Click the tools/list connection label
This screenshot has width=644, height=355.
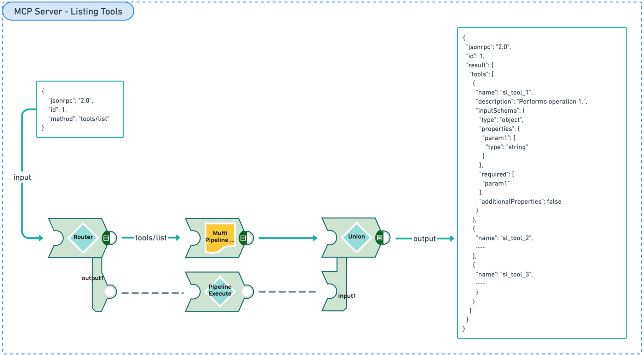click(x=151, y=238)
